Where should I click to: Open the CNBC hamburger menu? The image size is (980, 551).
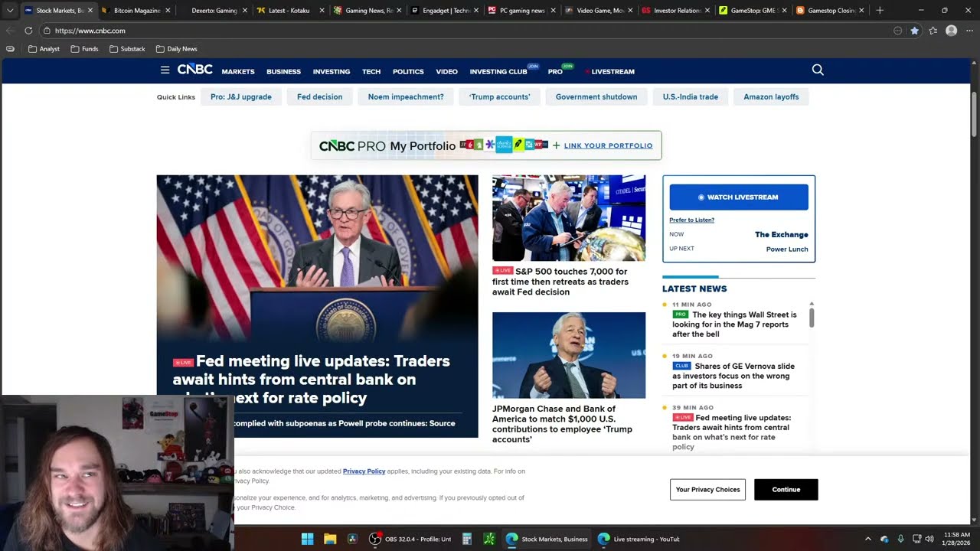coord(165,70)
